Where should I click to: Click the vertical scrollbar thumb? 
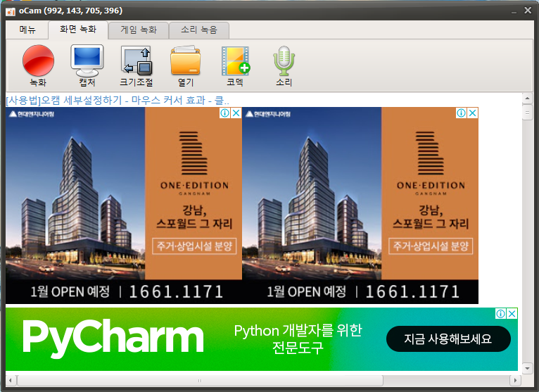pos(527,113)
